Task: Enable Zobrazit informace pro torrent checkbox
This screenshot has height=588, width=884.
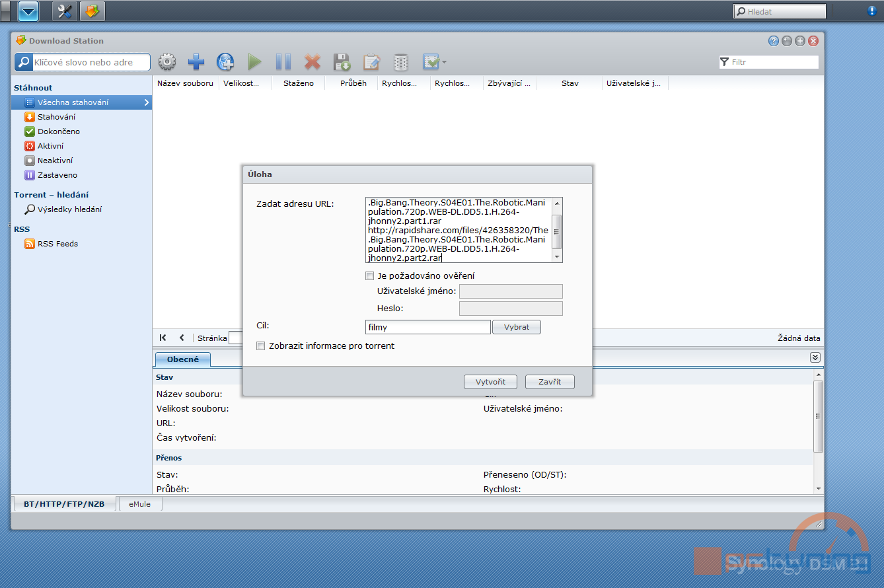Action: tap(261, 346)
